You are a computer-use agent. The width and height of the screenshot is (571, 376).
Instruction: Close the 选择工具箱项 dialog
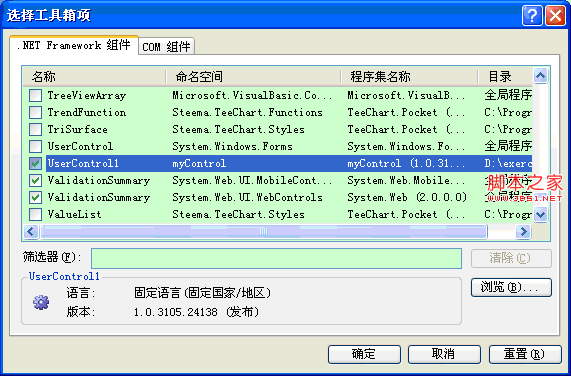(555, 16)
